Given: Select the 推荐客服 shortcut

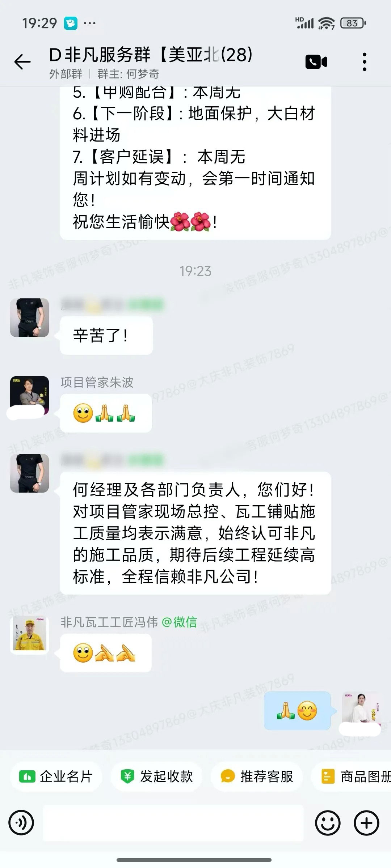Looking at the screenshot, I should (257, 776).
